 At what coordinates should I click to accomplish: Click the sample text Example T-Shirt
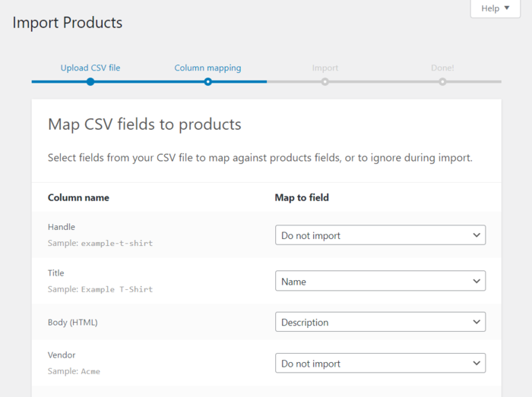[117, 289]
